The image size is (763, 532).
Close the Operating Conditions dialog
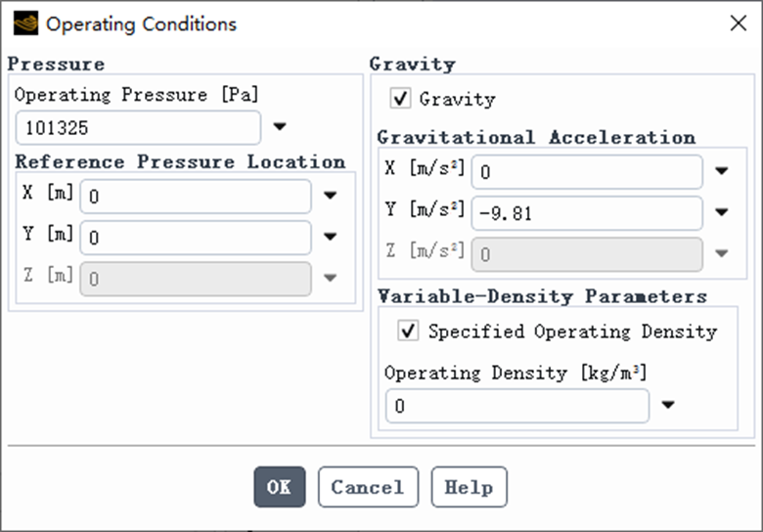[739, 22]
